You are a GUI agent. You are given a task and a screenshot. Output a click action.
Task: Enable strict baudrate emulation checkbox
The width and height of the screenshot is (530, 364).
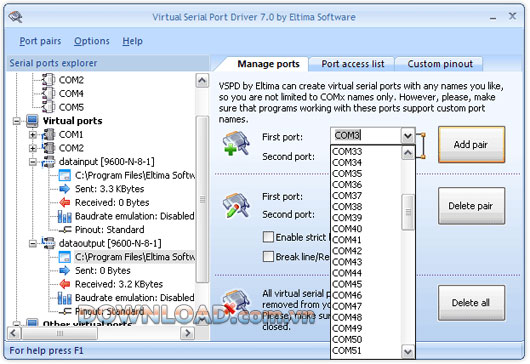(x=268, y=237)
